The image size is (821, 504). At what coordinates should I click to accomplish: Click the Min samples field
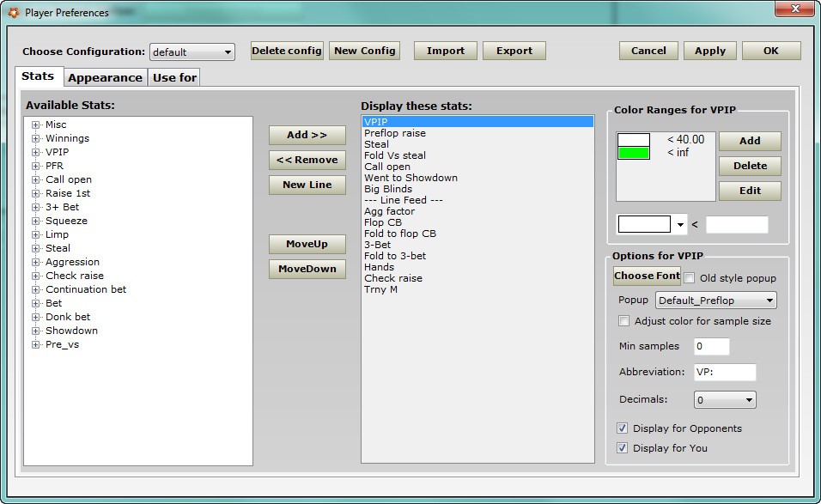pyautogui.click(x=712, y=346)
